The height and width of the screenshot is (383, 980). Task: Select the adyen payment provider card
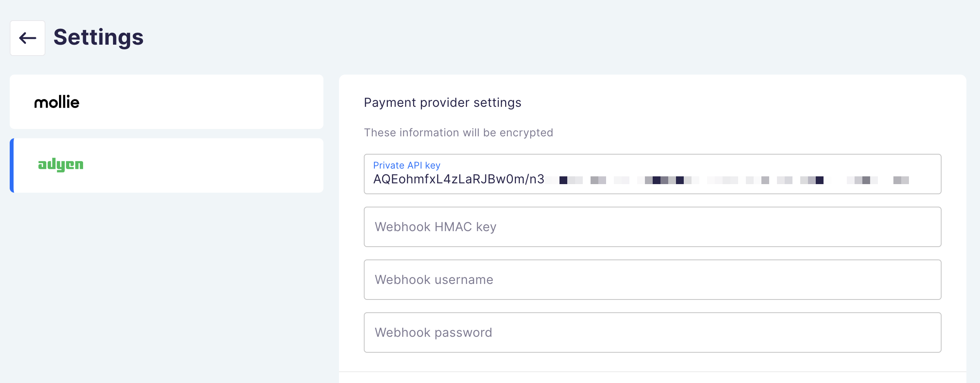[167, 165]
